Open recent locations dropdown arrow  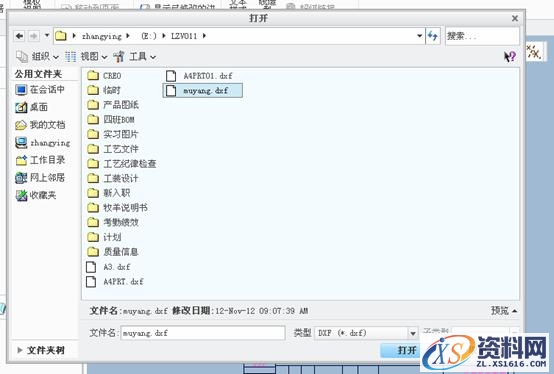(47, 36)
